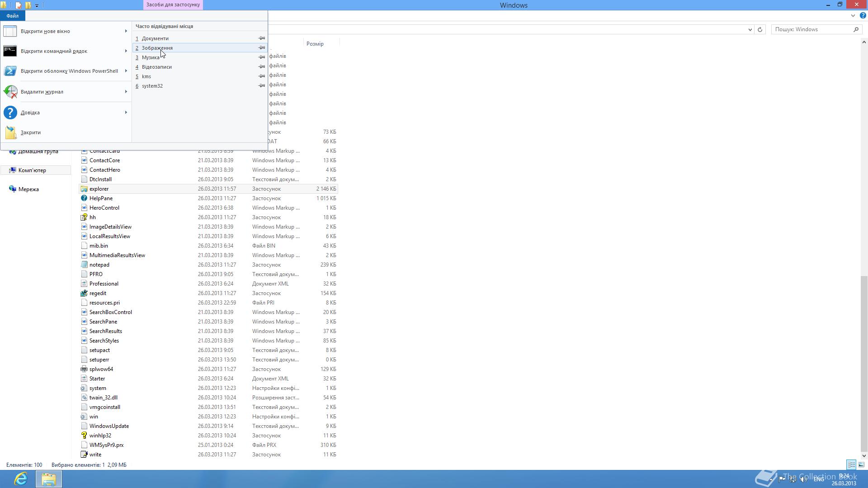Select Мережа in navigation pane

click(x=28, y=189)
